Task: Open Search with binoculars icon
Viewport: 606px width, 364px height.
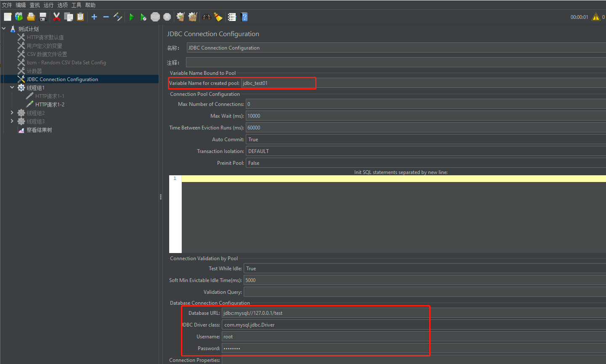Action: click(206, 17)
